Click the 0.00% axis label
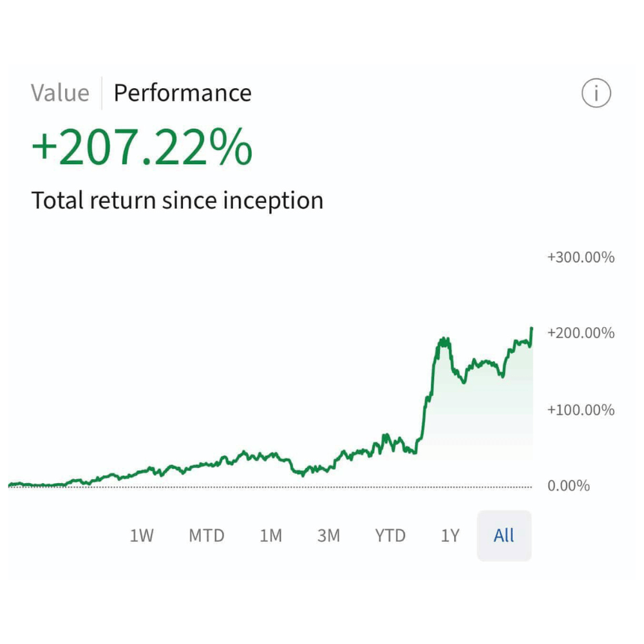 coord(569,486)
